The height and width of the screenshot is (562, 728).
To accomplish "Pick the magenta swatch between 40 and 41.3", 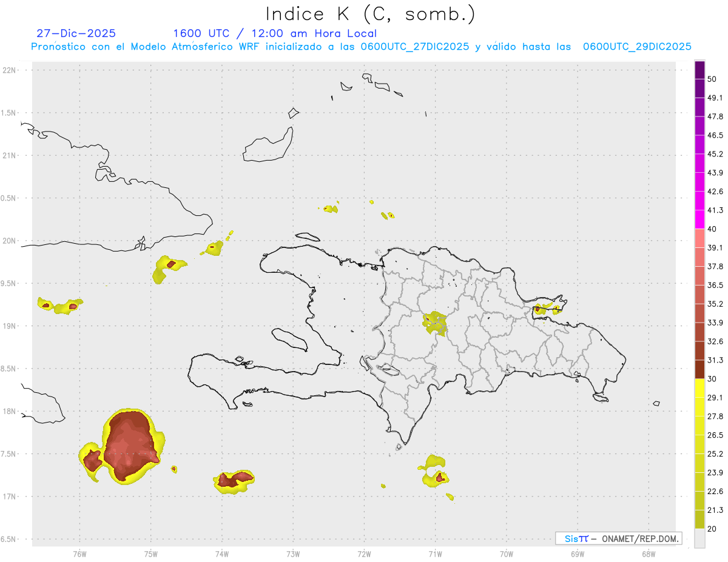I will point(699,219).
